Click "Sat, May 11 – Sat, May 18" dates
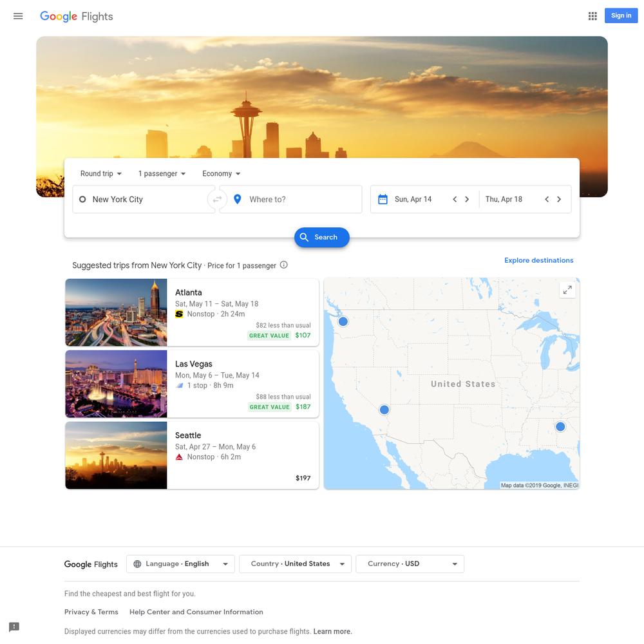 coord(217,304)
